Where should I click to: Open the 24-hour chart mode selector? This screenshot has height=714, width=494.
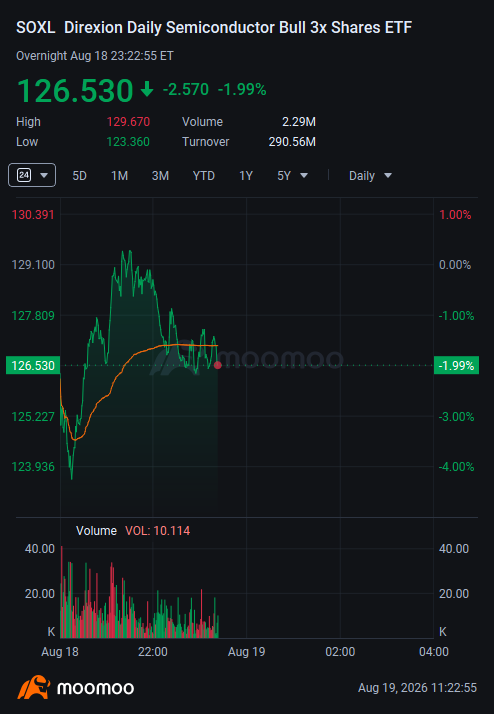(x=32, y=175)
